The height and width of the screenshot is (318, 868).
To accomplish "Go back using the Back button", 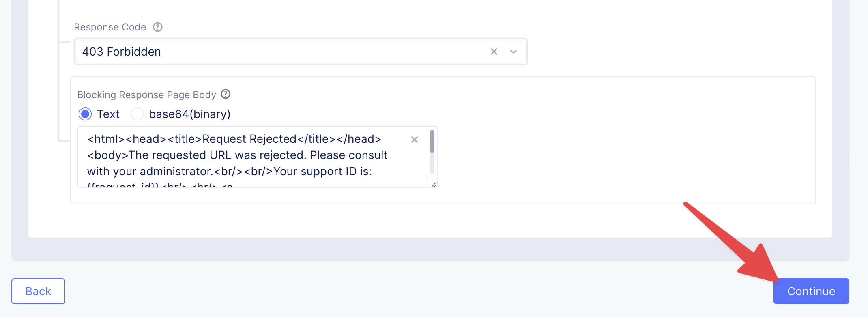I will 38,291.
